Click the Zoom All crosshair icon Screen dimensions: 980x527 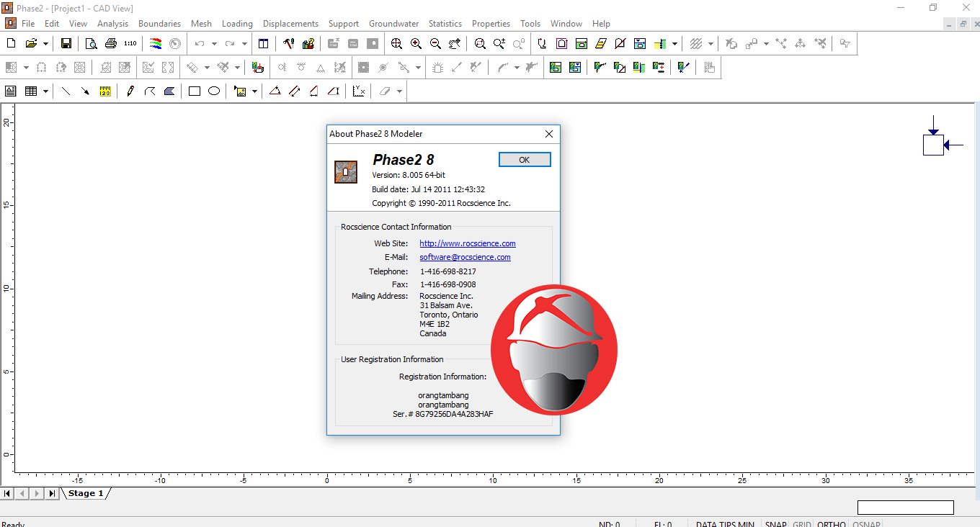(x=397, y=43)
